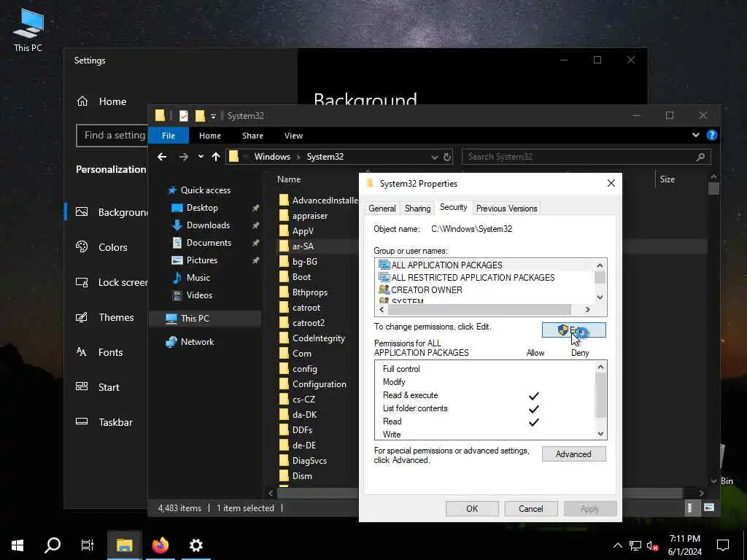Open This PC desktop icon

[28, 29]
